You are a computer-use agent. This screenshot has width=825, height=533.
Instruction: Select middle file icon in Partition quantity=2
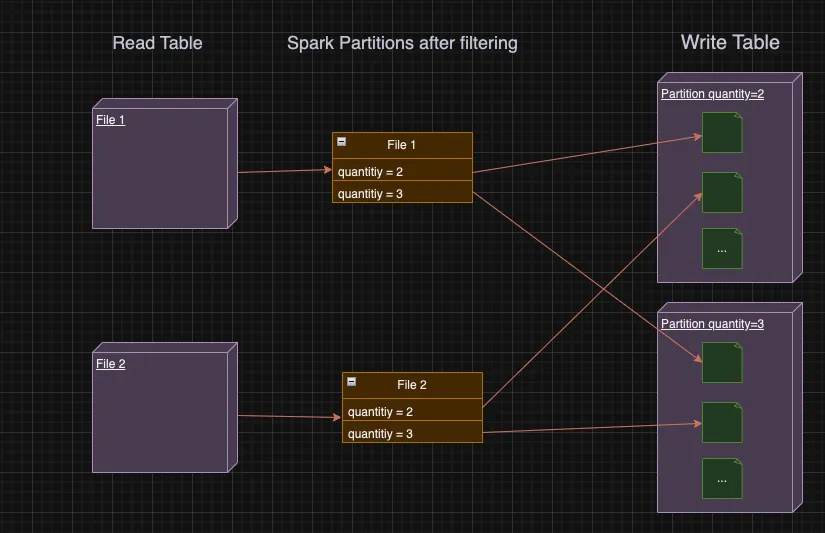[722, 193]
